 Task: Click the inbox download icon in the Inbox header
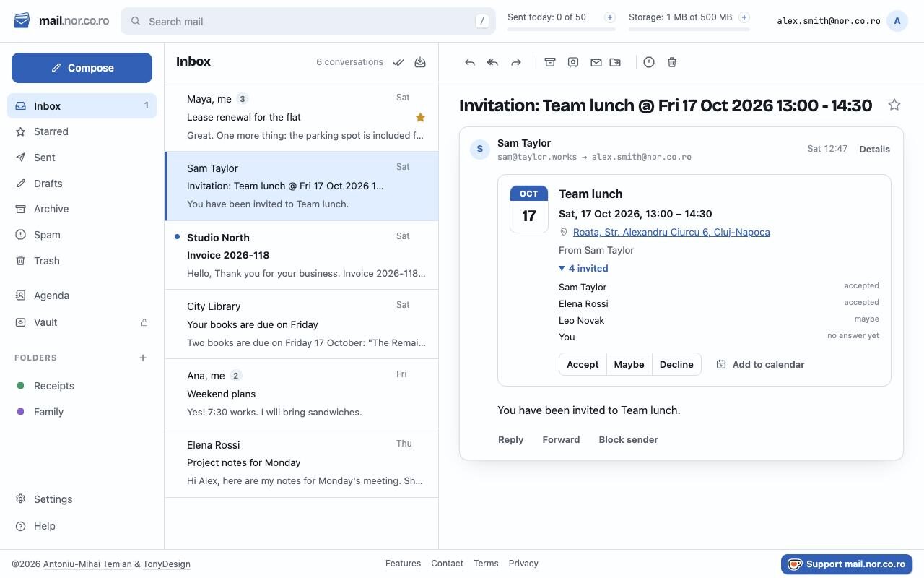[x=420, y=62]
